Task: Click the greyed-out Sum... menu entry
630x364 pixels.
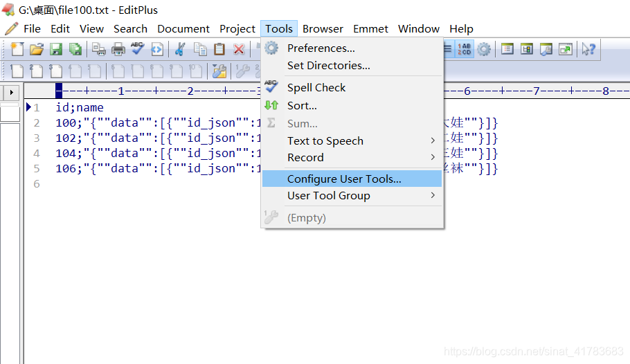Action: pyautogui.click(x=352, y=123)
